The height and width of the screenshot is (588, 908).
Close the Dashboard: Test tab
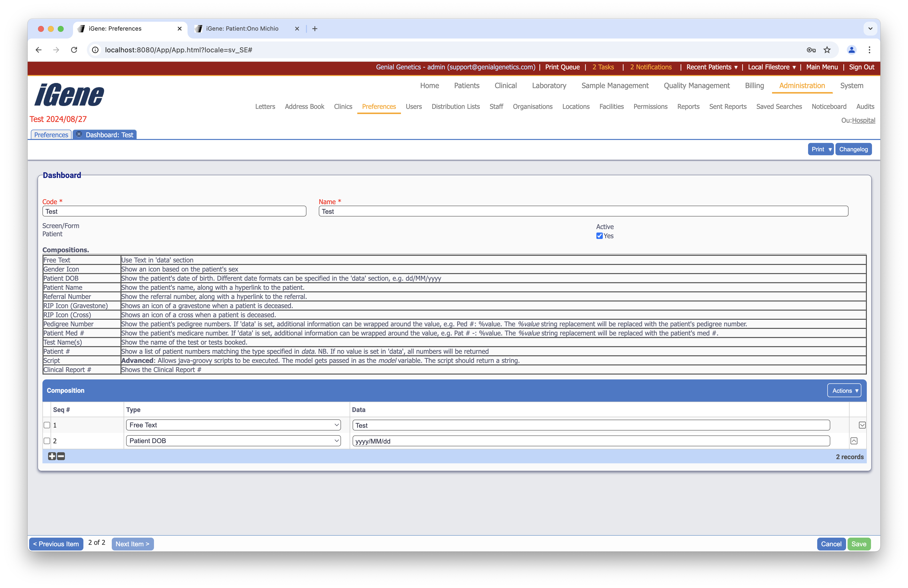(79, 134)
